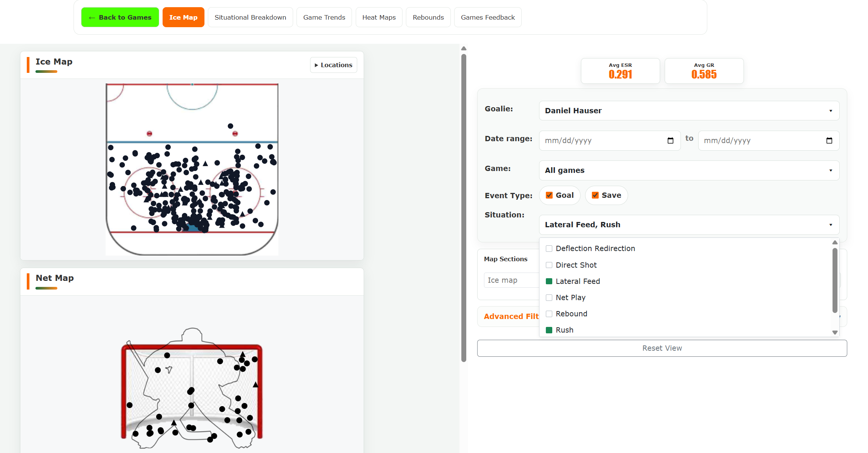Open the Situational Breakdown tab
Viewport: 868px width, 453px height.
click(x=250, y=17)
